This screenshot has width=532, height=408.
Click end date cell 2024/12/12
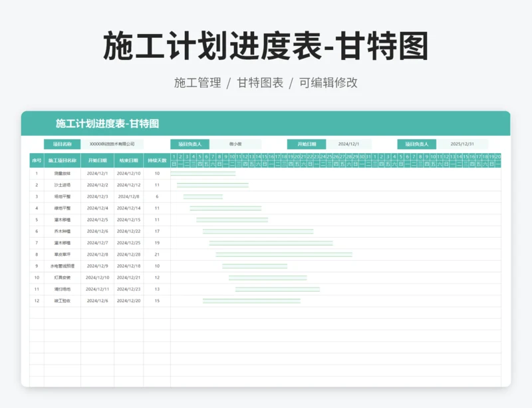click(x=128, y=185)
